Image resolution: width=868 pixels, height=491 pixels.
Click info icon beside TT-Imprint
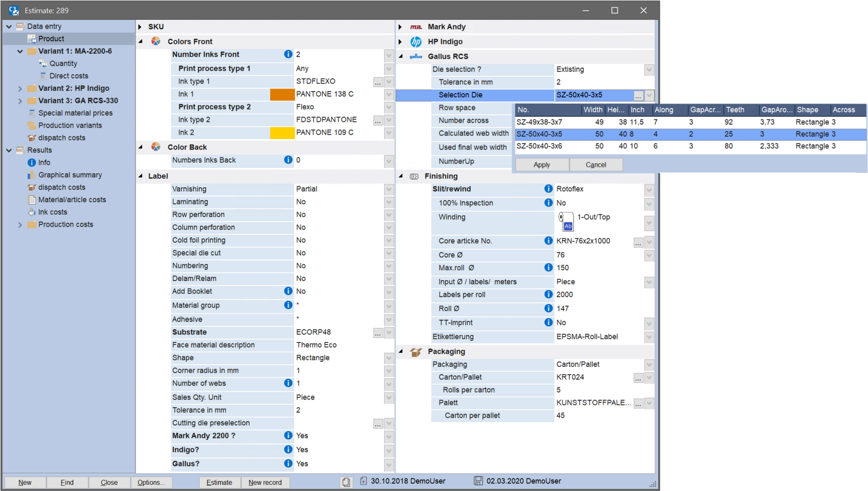coord(548,322)
